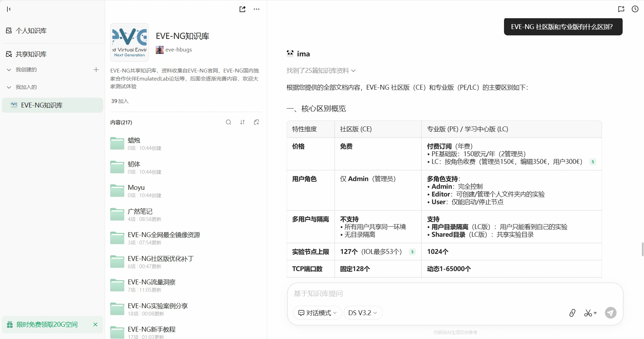The width and height of the screenshot is (644, 339).
Task: Open the DS V3.2 model dropdown
Action: pyautogui.click(x=363, y=313)
